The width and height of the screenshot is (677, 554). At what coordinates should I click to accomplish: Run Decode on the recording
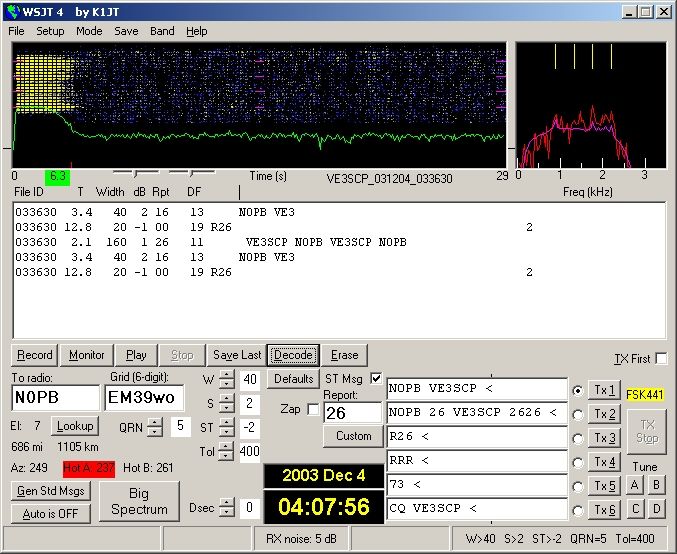coord(293,355)
